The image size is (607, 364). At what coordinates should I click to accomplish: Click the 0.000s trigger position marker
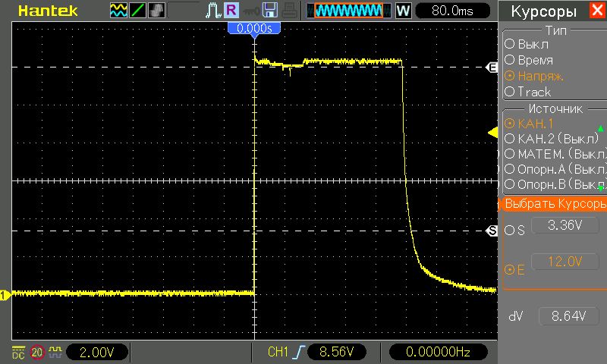(x=255, y=27)
